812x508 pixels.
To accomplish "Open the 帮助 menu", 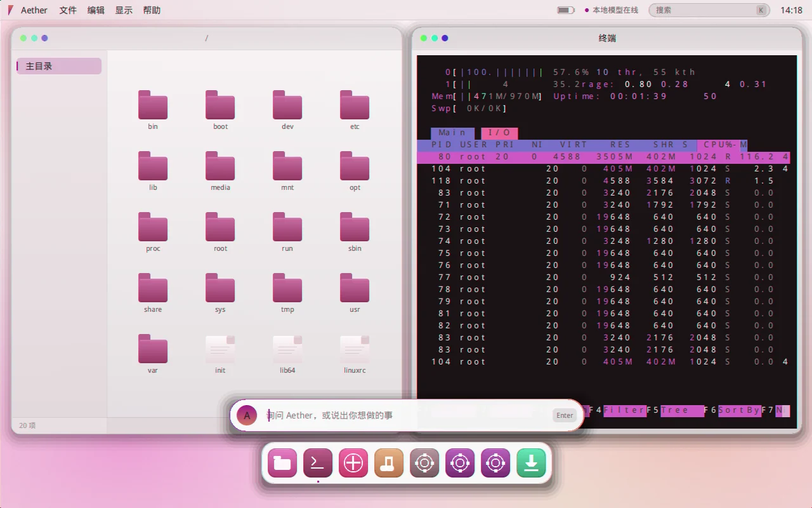I will [x=152, y=10].
